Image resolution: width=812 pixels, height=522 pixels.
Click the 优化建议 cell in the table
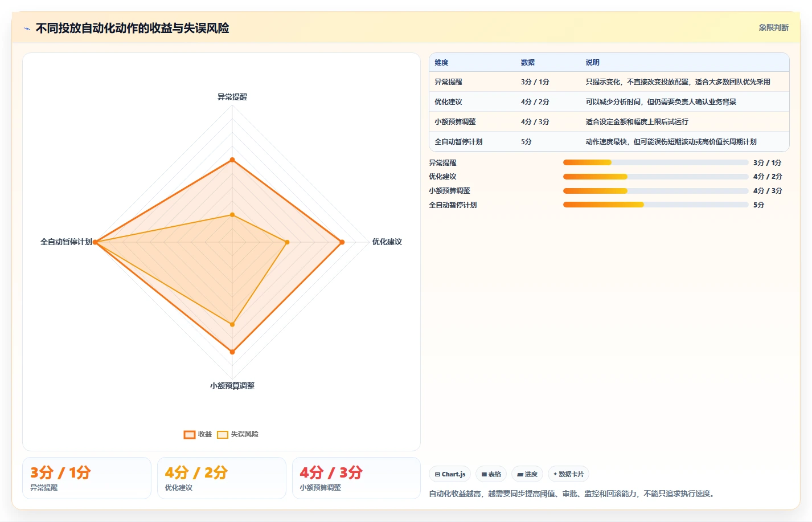tap(448, 102)
